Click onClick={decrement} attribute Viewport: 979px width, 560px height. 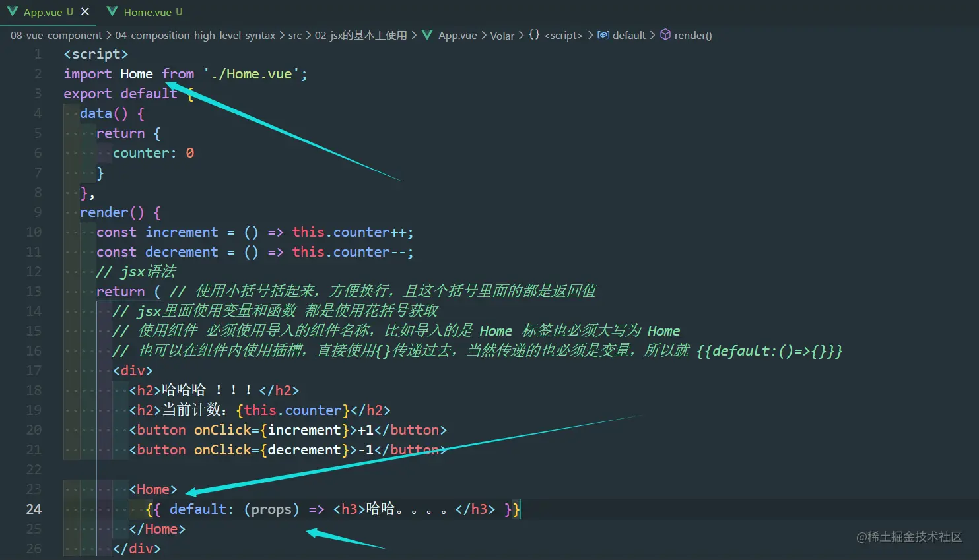271,450
